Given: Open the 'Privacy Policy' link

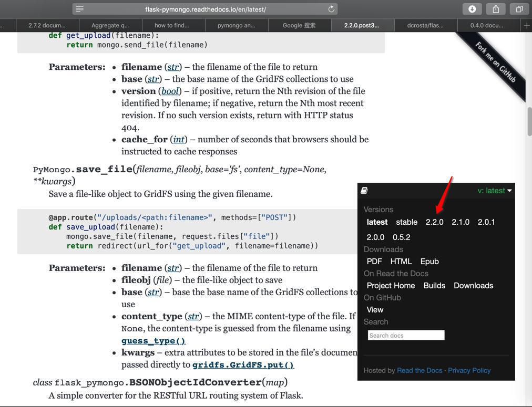Looking at the screenshot, I should (x=469, y=370).
